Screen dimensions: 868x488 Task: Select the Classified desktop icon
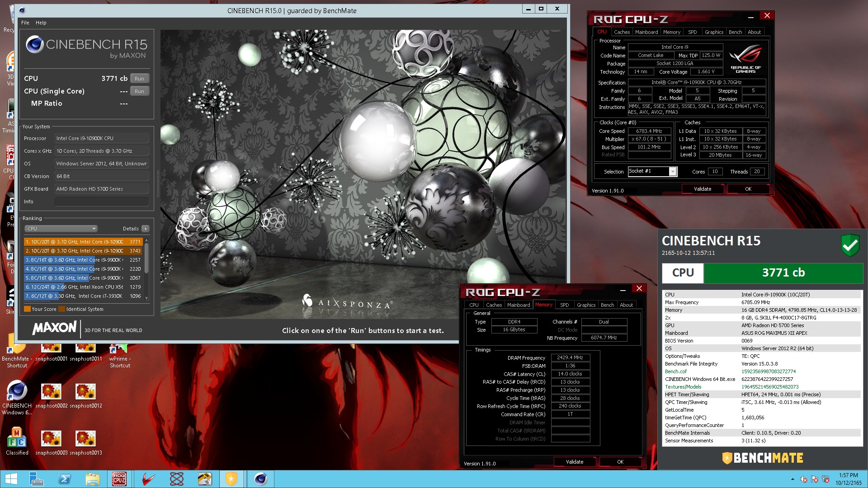(17, 441)
